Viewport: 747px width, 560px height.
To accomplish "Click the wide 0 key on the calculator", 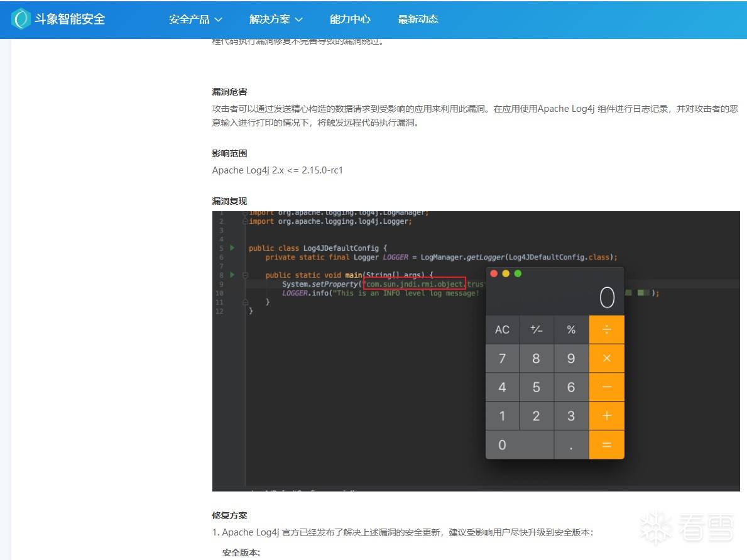I will coord(520,445).
